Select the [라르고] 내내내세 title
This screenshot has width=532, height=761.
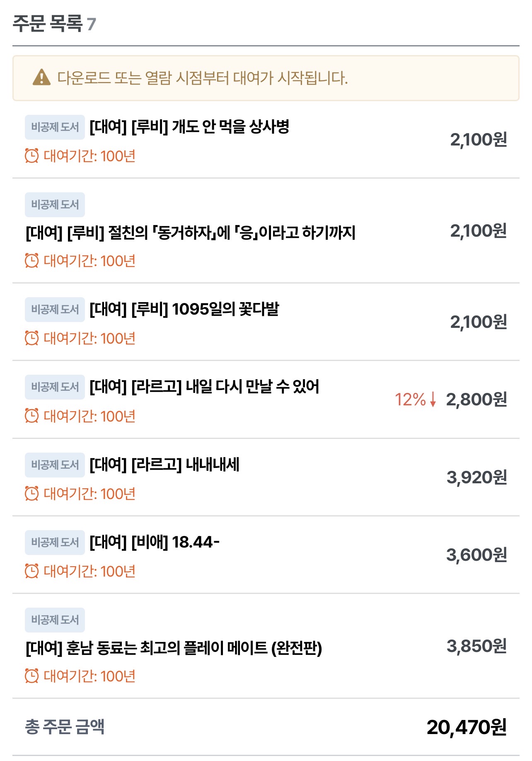[164, 465]
